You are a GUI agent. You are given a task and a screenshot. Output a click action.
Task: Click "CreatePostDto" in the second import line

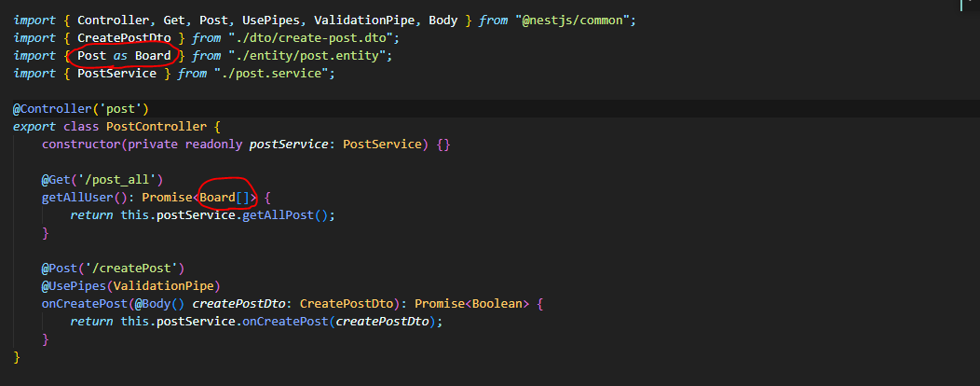click(x=125, y=38)
